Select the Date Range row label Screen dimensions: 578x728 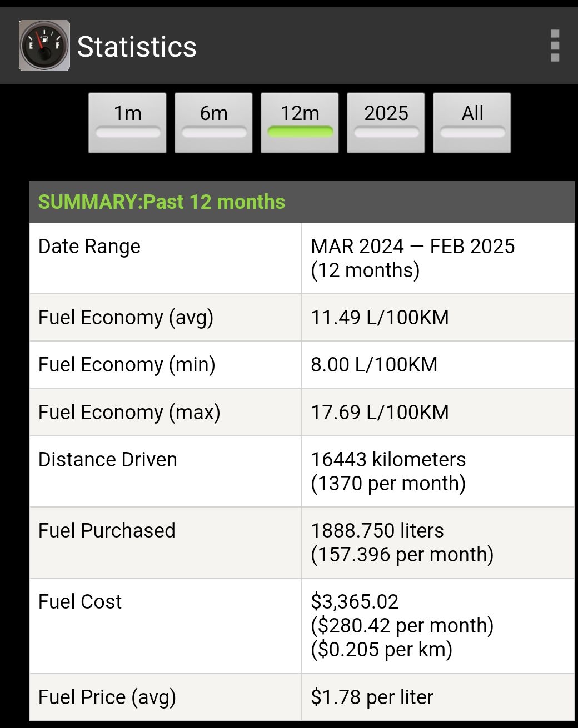pyautogui.click(x=89, y=247)
